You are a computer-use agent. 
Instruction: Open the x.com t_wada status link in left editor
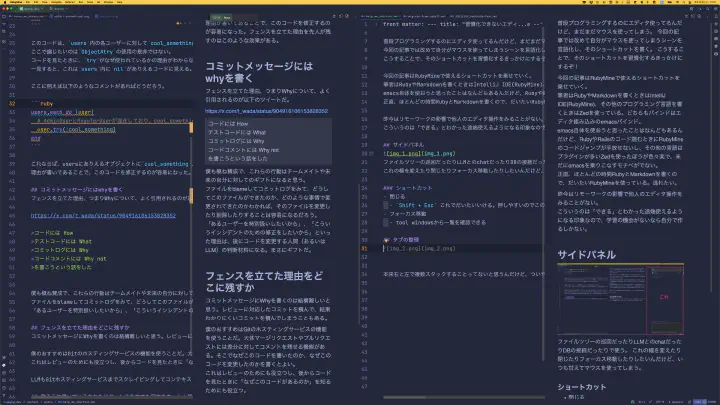[103, 215]
